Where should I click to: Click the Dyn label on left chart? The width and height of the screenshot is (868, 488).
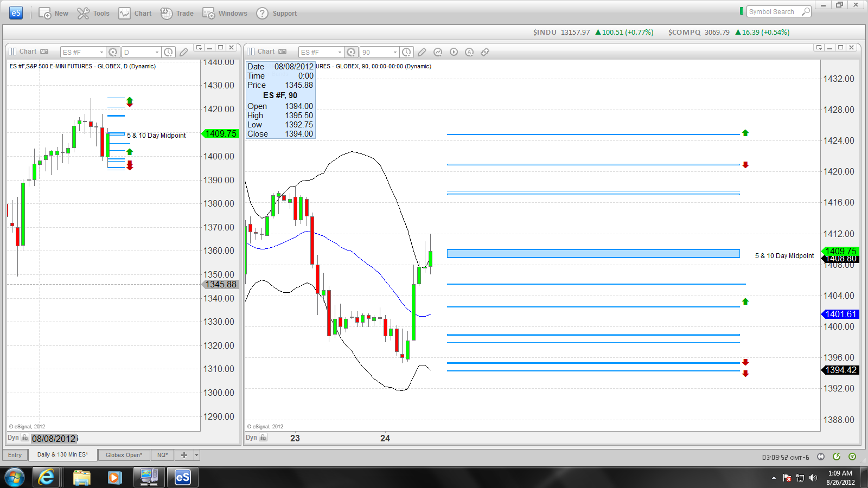click(13, 438)
